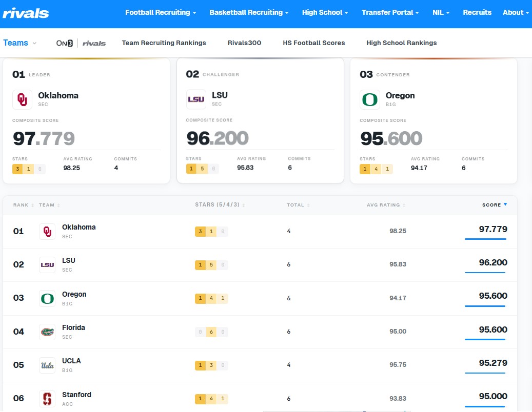Open the small Rivals logo beside On3
Image resolution: width=532 pixels, height=412 pixels.
pos(94,43)
